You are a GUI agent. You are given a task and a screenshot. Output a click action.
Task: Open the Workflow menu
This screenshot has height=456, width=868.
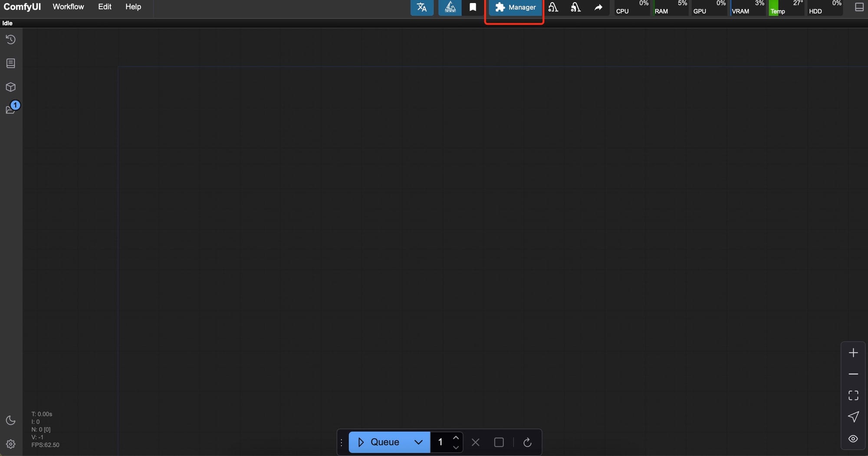pyautogui.click(x=68, y=7)
